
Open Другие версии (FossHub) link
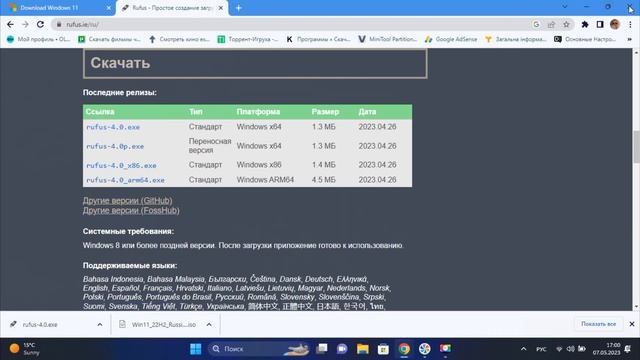131,211
